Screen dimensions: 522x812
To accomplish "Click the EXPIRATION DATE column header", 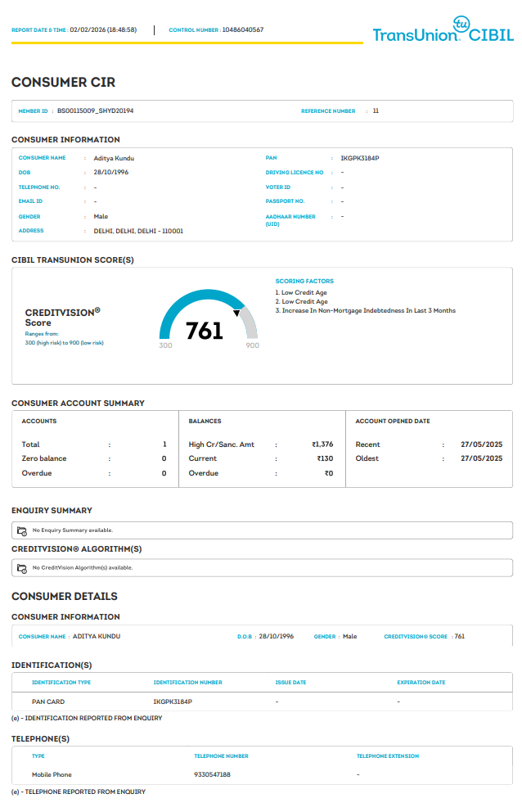I will (421, 683).
